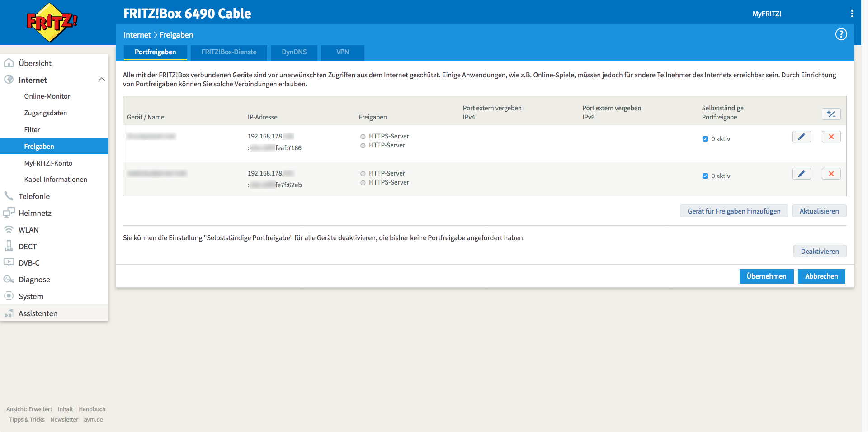Collapse the Internet menu section chevron
The height and width of the screenshot is (432, 868).
coord(102,80)
